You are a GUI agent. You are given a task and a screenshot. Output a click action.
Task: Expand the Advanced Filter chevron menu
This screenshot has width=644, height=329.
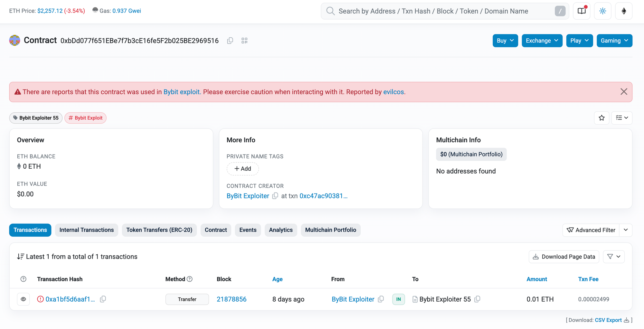pyautogui.click(x=626, y=230)
